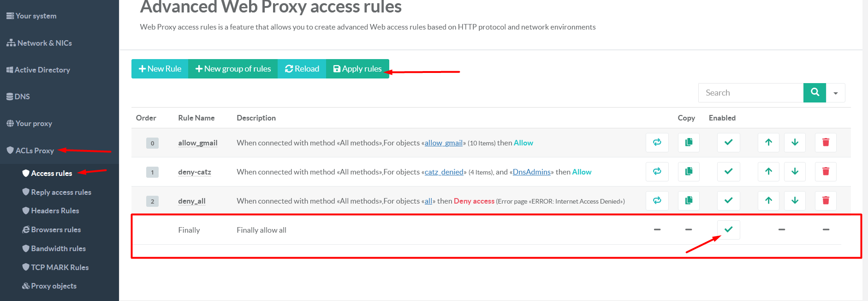Open Bandwidth rules from the sidebar

pyautogui.click(x=58, y=248)
